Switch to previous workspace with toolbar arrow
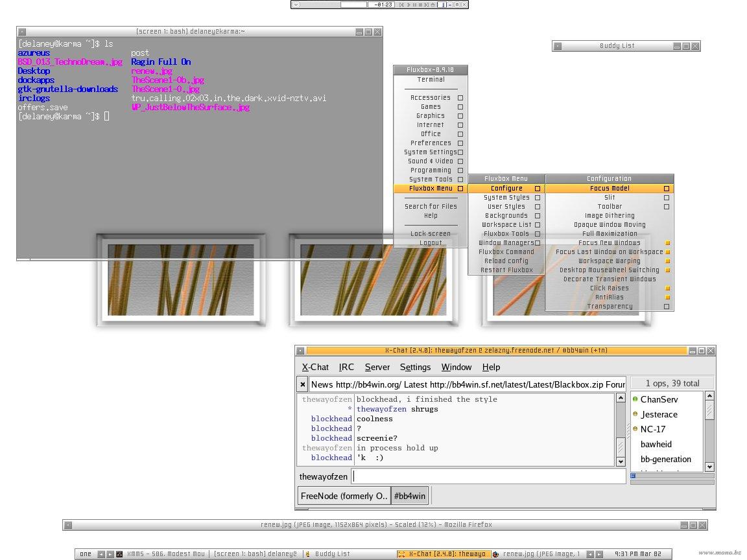 (x=101, y=554)
